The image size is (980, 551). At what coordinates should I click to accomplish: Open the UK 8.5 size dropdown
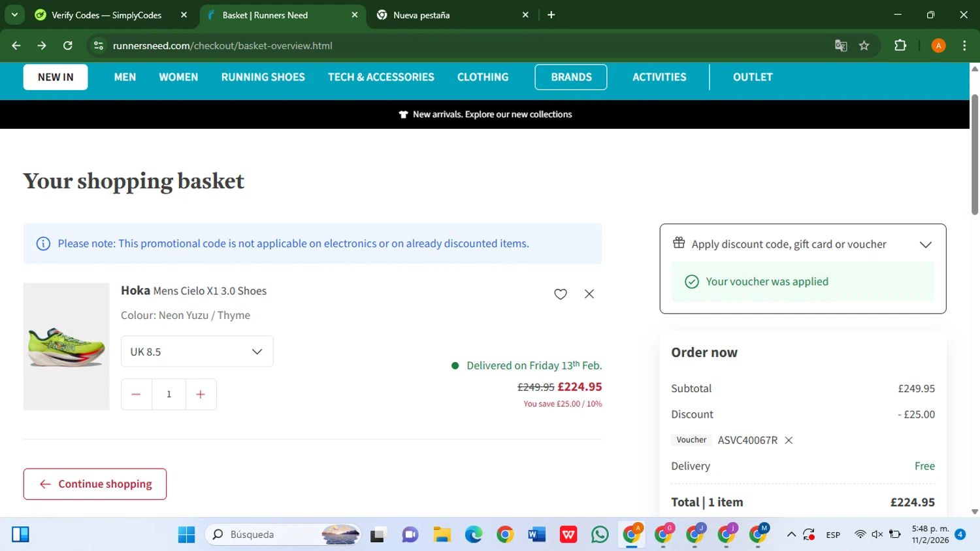[197, 352]
